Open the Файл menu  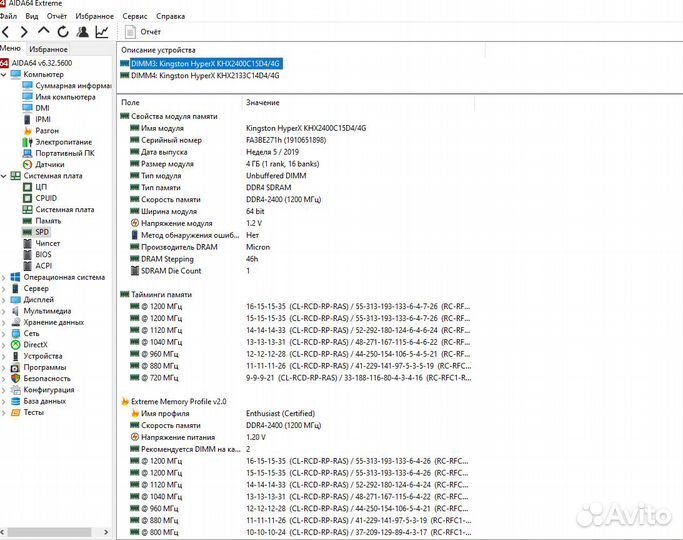[x=8, y=16]
